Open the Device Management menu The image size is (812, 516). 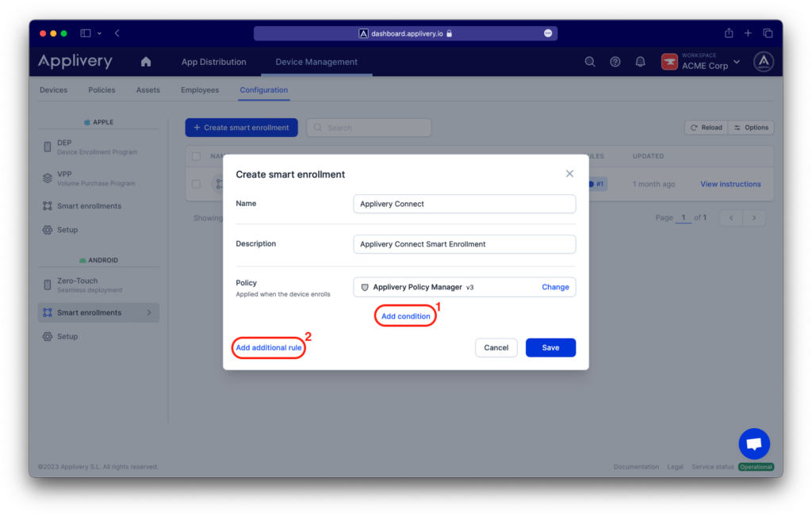(316, 62)
